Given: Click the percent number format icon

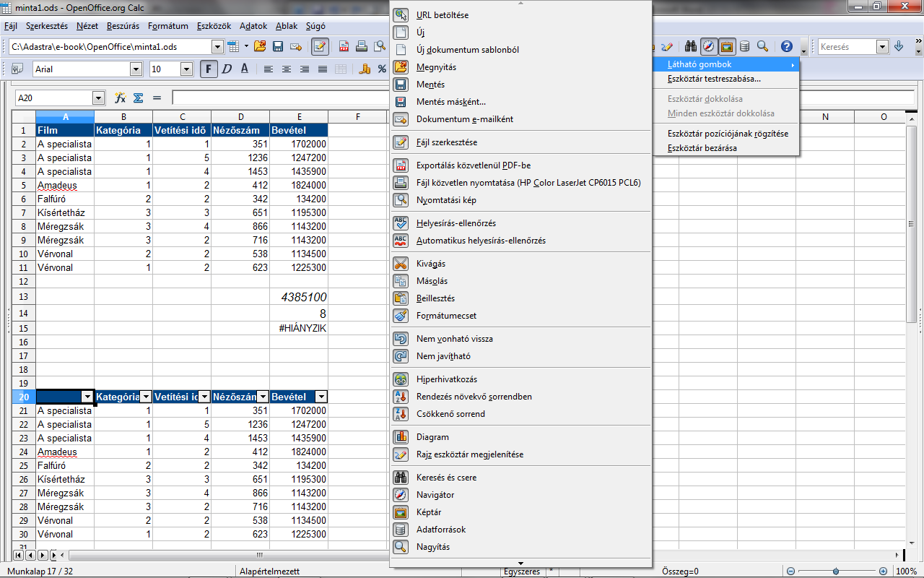Looking at the screenshot, I should [x=382, y=69].
